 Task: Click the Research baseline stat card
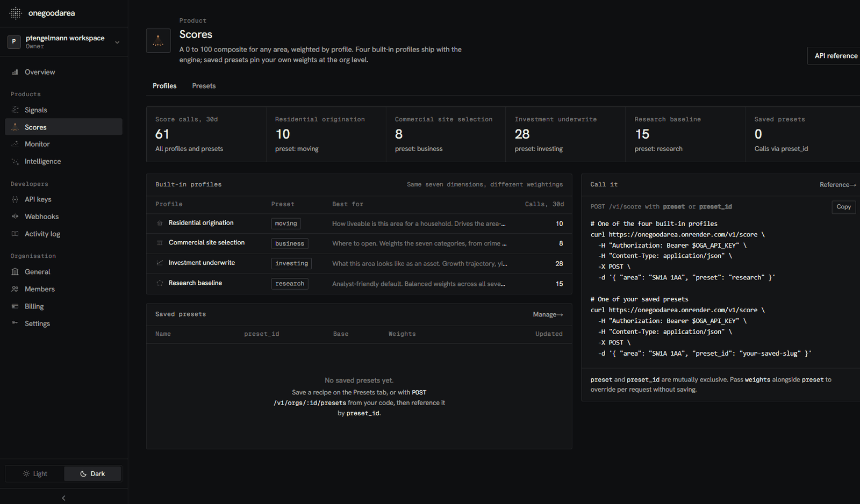pyautogui.click(x=685, y=134)
